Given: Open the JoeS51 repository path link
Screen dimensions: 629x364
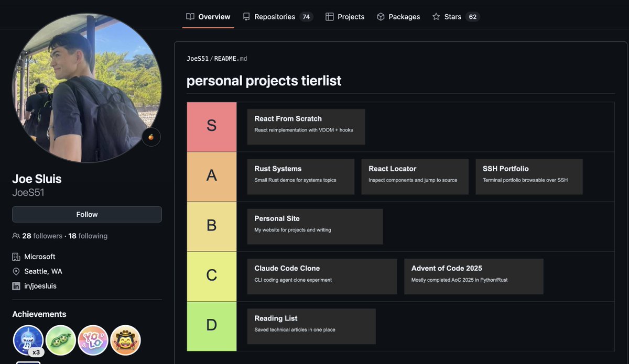Looking at the screenshot, I should click(x=198, y=59).
